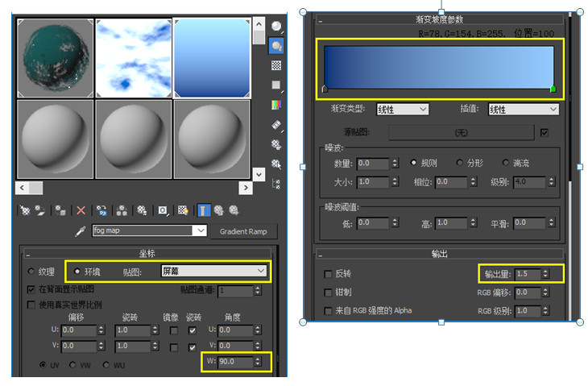Viewport: 588px width, 386px height.
Task: Pick material with the eyedropper icon
Action: [x=80, y=231]
